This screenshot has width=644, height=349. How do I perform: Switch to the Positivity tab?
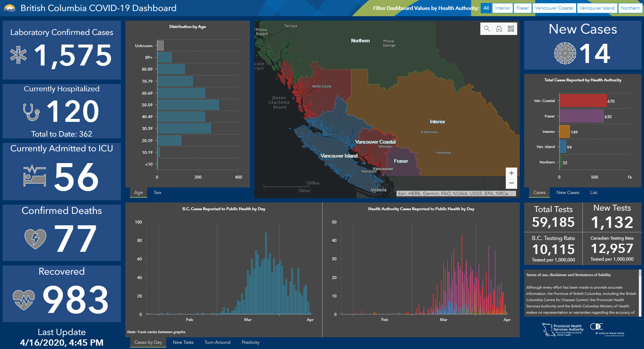(250, 342)
